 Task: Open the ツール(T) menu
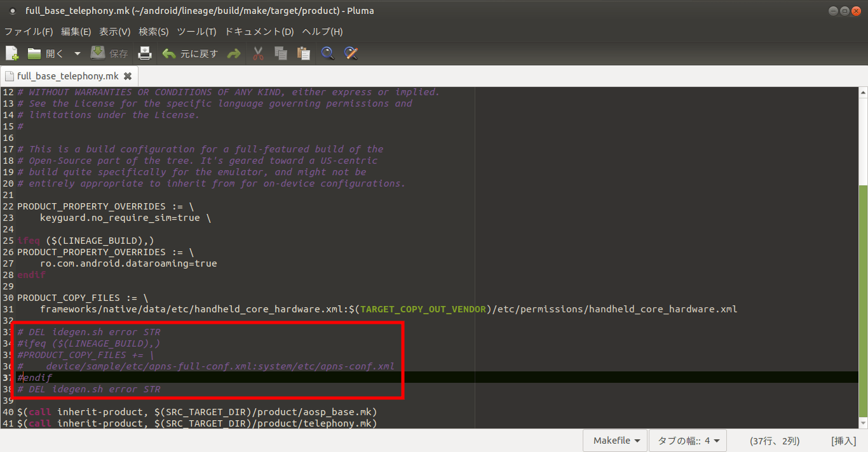[196, 32]
